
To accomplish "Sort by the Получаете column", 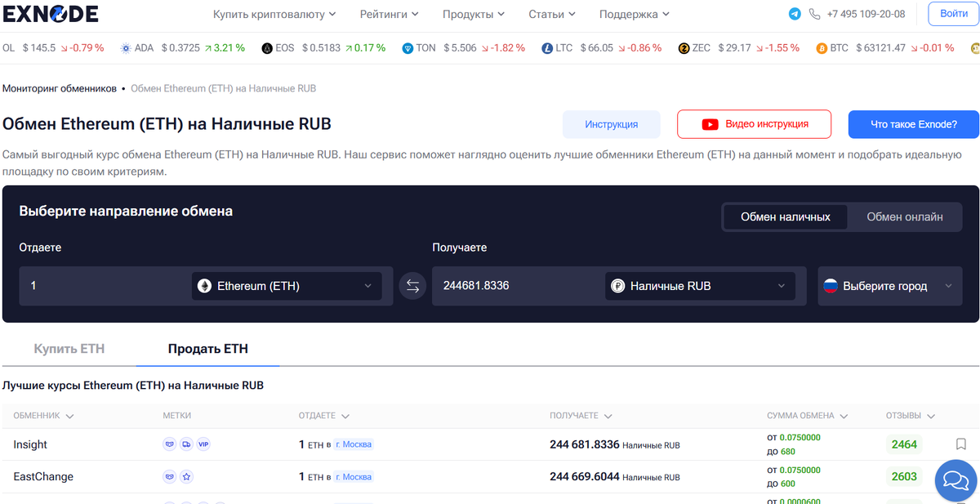I will click(581, 416).
